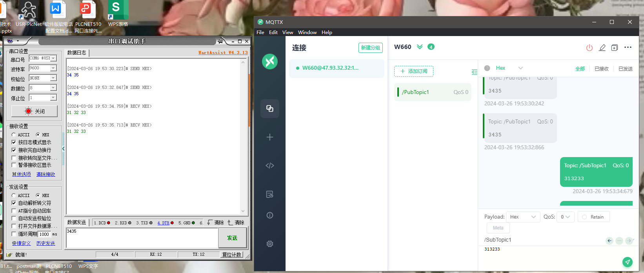Open the 校验位 NONE dropdown

pos(43,78)
